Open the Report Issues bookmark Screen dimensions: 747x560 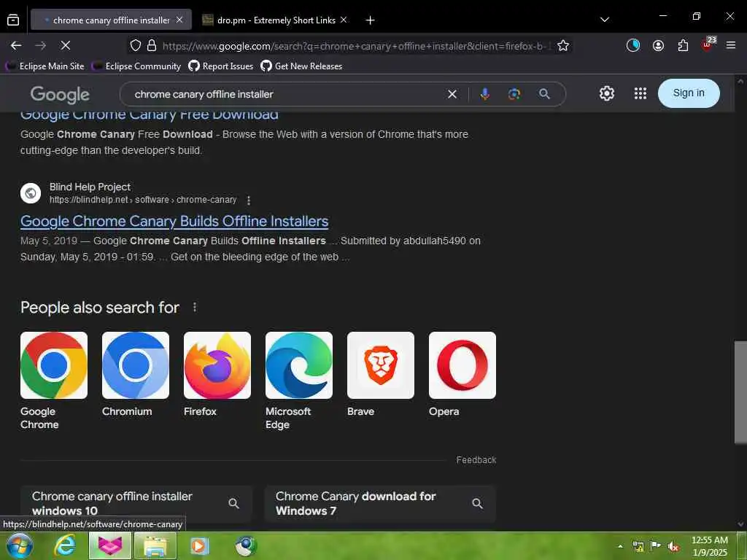click(x=221, y=66)
